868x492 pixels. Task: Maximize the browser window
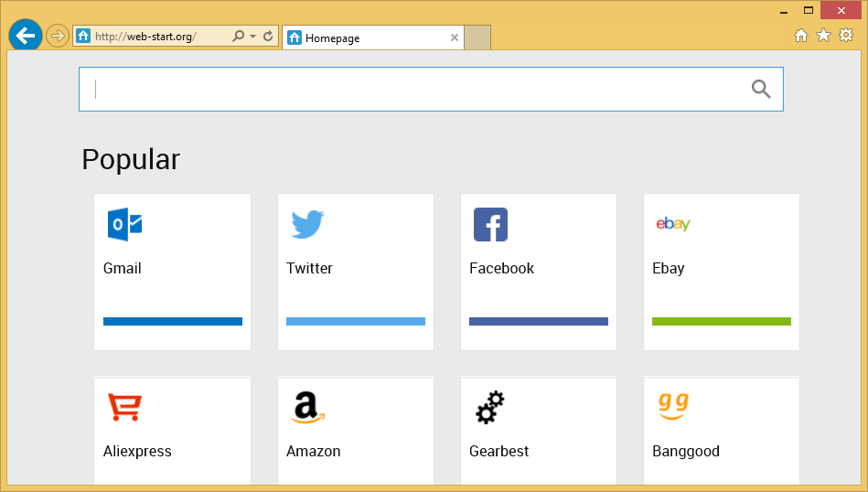[809, 10]
